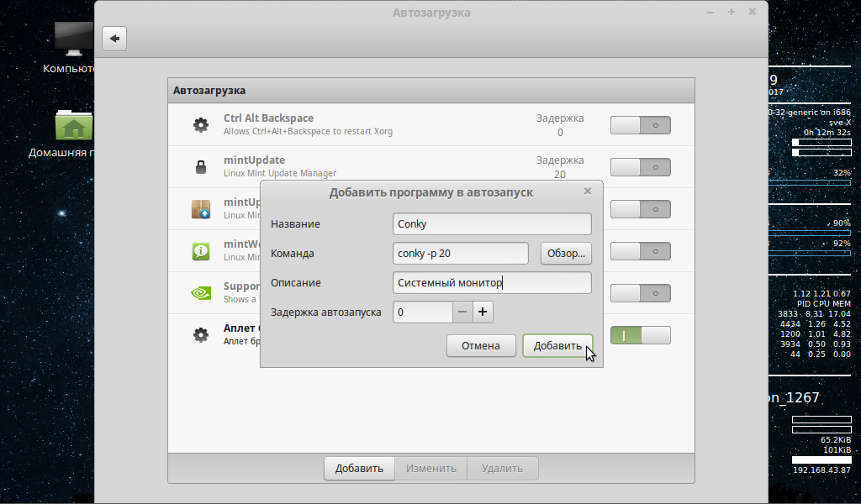Click Добавить at the bottom toolbar

click(359, 468)
